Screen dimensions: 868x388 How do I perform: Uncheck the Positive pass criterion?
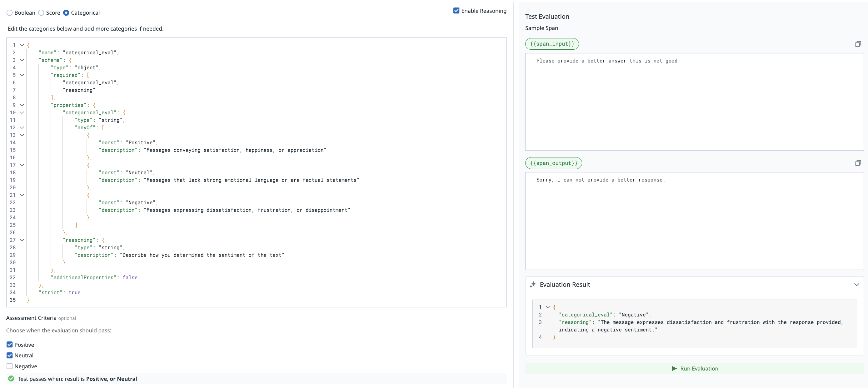click(10, 345)
